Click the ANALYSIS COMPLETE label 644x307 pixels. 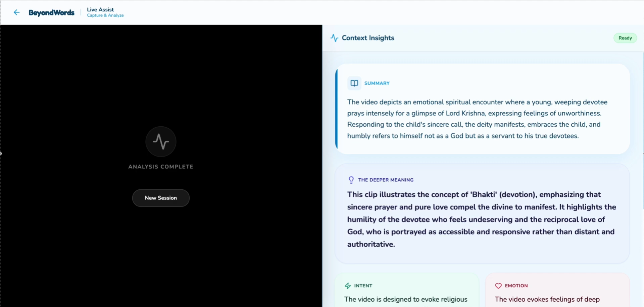click(x=161, y=167)
